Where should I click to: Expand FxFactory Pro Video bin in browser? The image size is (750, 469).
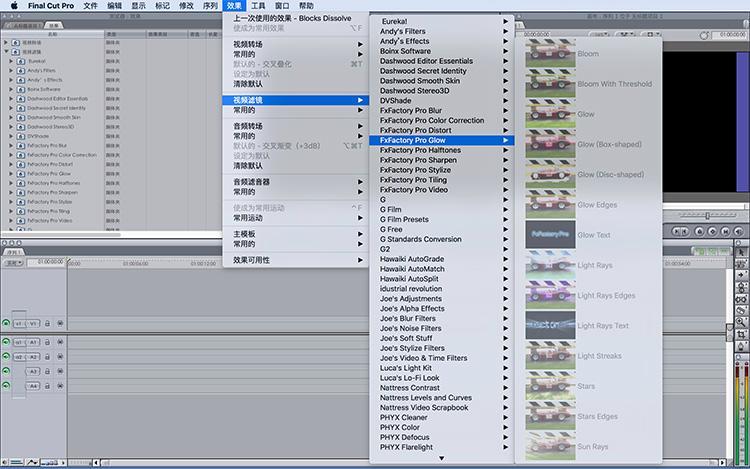(11, 220)
